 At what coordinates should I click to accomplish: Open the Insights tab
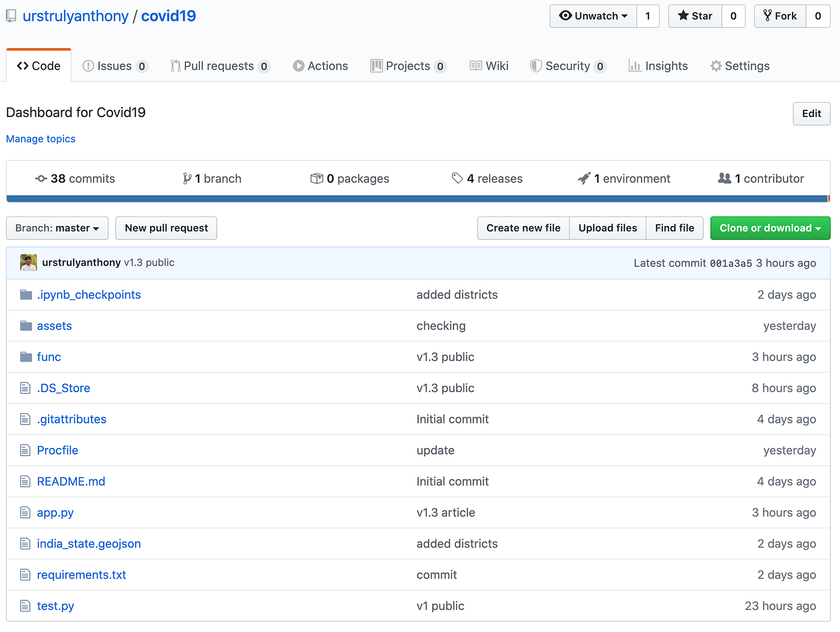coord(658,66)
